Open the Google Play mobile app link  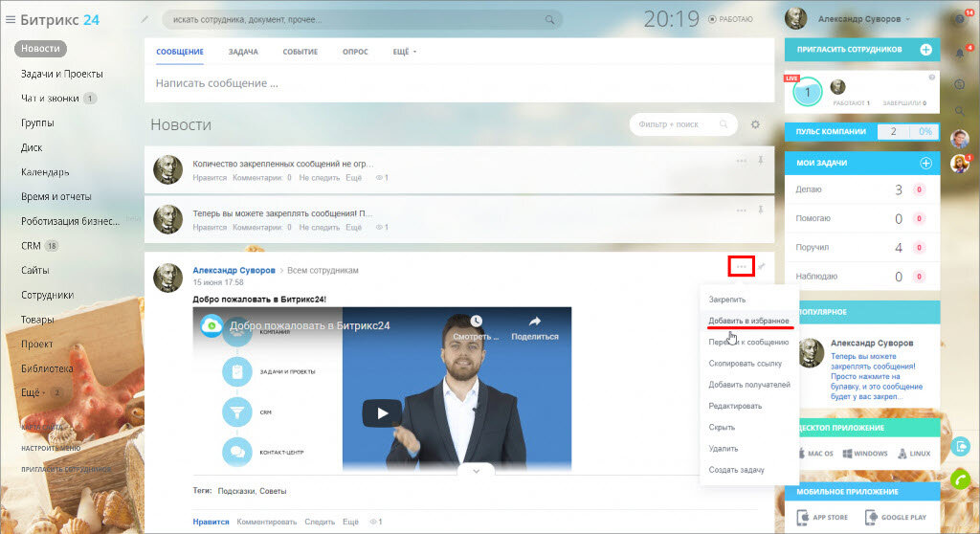[x=896, y=517]
